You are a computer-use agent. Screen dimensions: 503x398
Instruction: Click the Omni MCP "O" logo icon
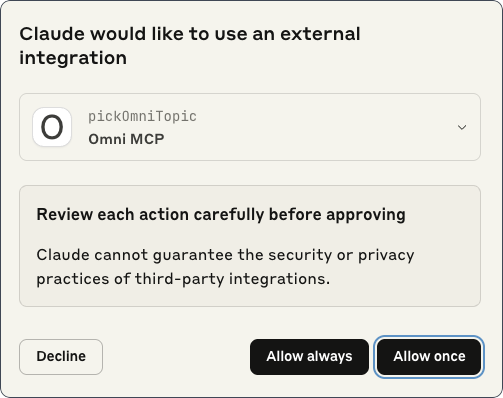pyautogui.click(x=52, y=127)
